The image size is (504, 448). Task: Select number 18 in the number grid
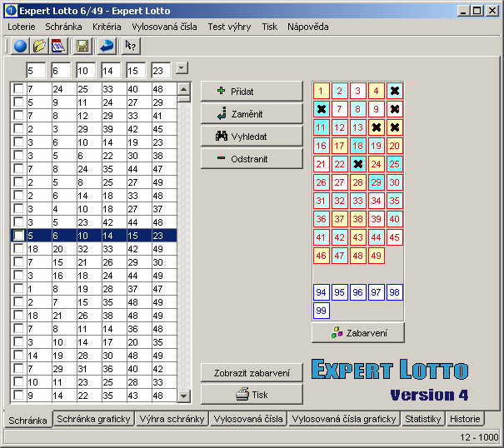pos(357,146)
